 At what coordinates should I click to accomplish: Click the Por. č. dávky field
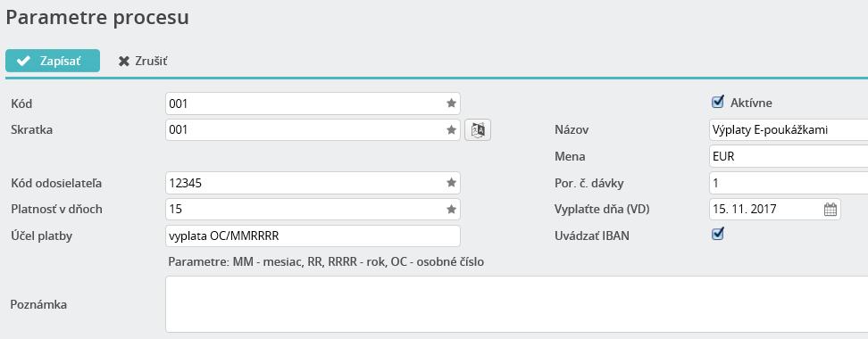point(789,183)
